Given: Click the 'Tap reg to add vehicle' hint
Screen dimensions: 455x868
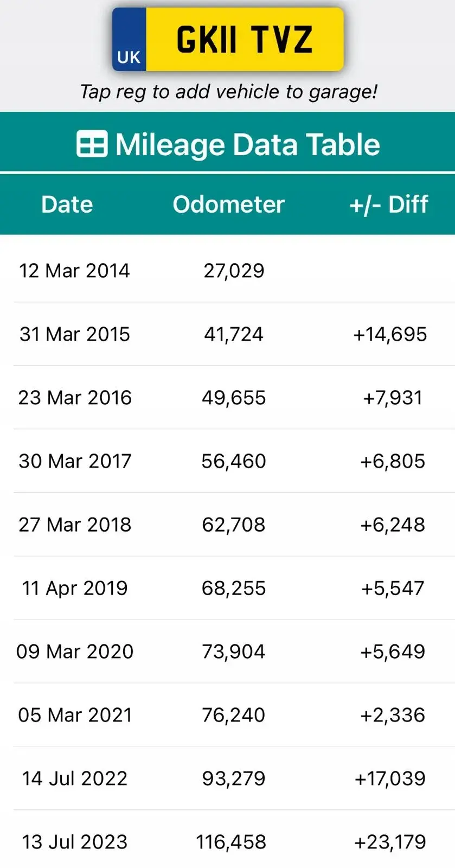Looking at the screenshot, I should [x=228, y=92].
